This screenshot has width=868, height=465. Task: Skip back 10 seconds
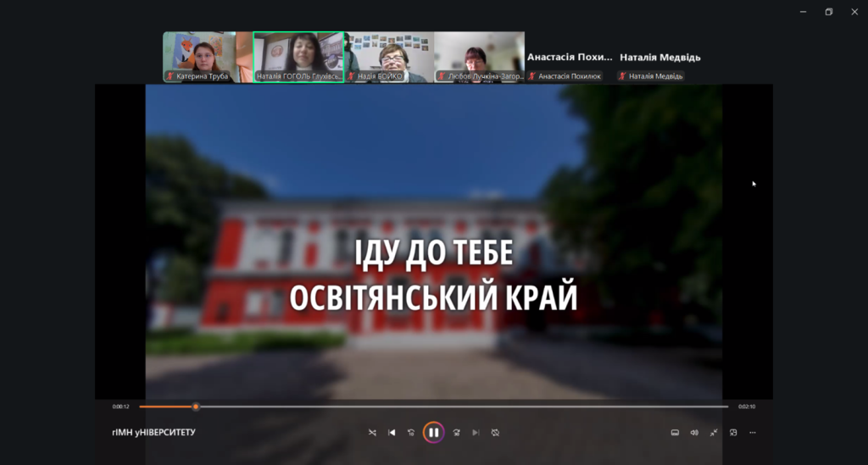[411, 432]
